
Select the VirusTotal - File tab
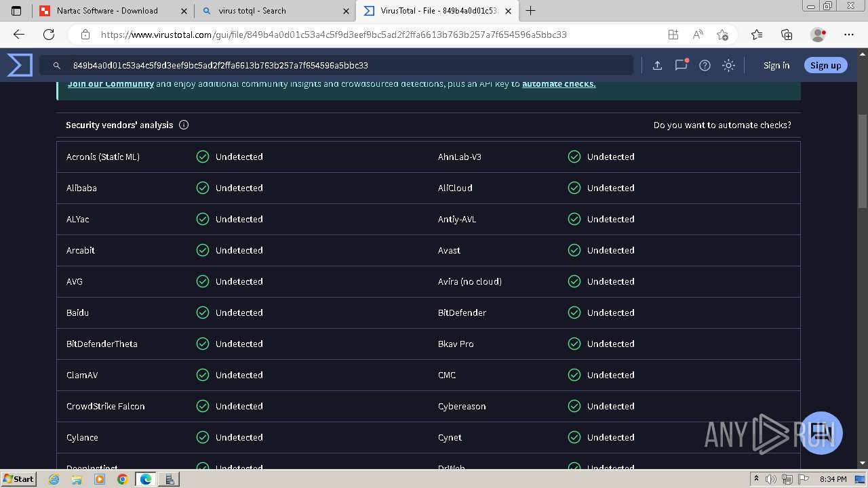click(437, 11)
